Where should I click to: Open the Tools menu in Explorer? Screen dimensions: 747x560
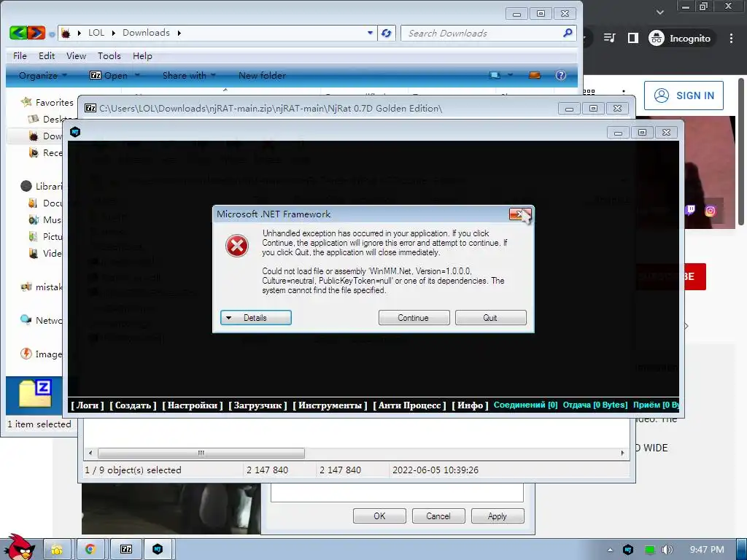(109, 55)
